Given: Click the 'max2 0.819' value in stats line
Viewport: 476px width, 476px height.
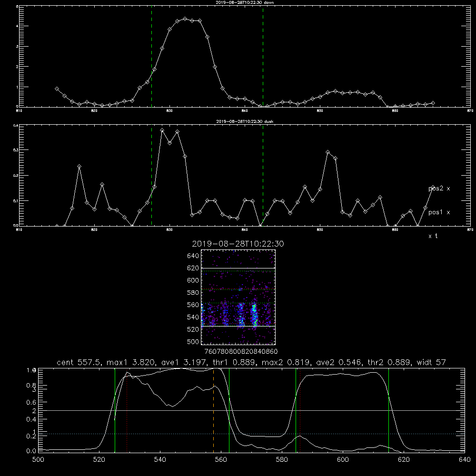Looking at the screenshot, I should click(286, 362).
